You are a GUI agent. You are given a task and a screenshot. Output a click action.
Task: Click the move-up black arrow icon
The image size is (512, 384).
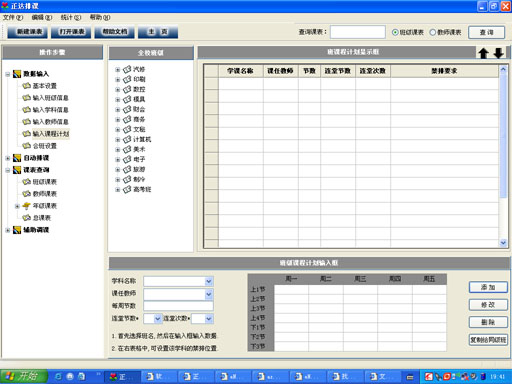click(483, 53)
